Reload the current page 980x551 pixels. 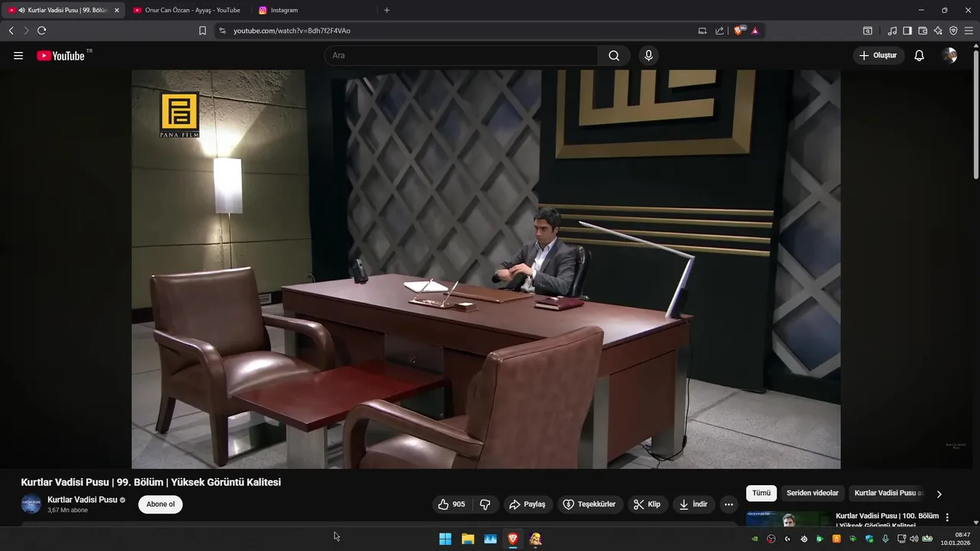tap(41, 31)
